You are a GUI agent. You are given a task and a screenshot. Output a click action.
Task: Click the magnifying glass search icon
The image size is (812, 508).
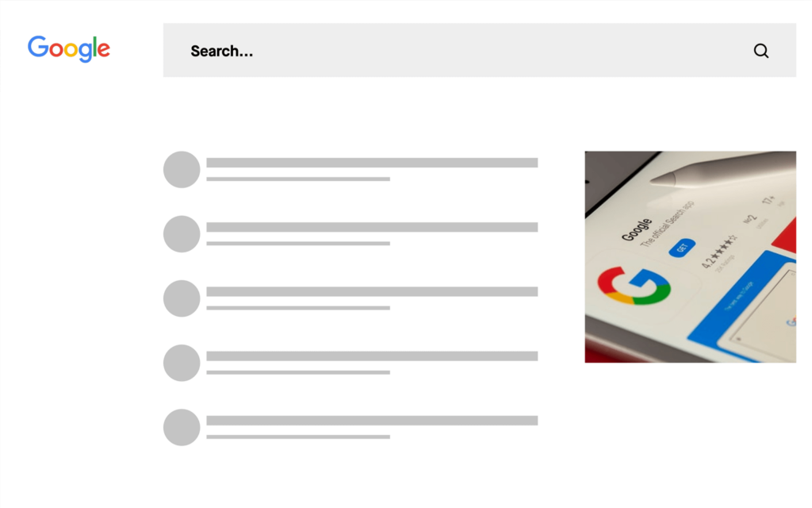click(761, 51)
